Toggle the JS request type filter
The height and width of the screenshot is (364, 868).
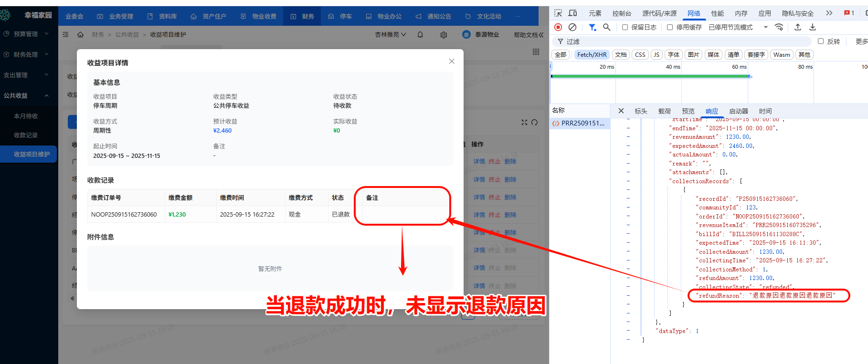tap(656, 54)
